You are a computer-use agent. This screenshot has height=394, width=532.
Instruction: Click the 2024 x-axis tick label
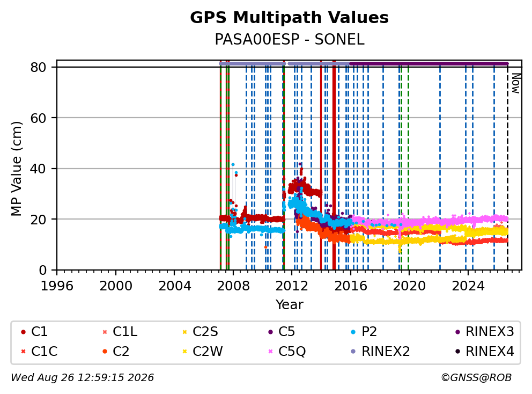(468, 286)
